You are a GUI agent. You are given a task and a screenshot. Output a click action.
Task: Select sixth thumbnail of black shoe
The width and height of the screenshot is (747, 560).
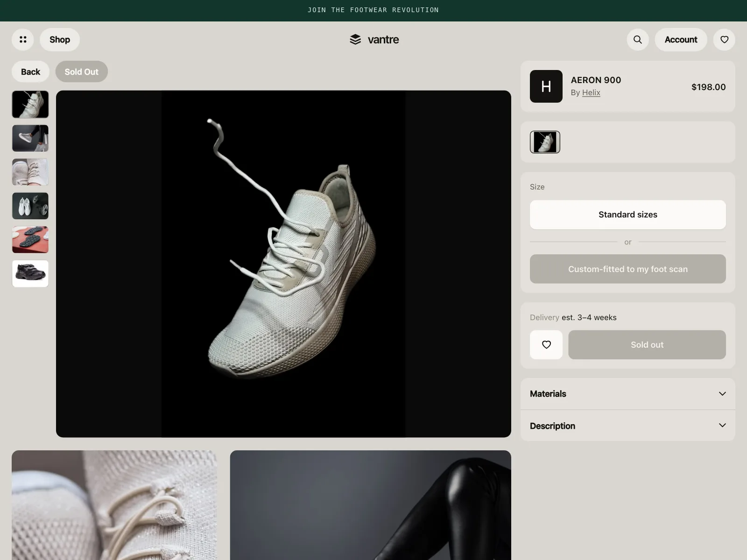[30, 273]
